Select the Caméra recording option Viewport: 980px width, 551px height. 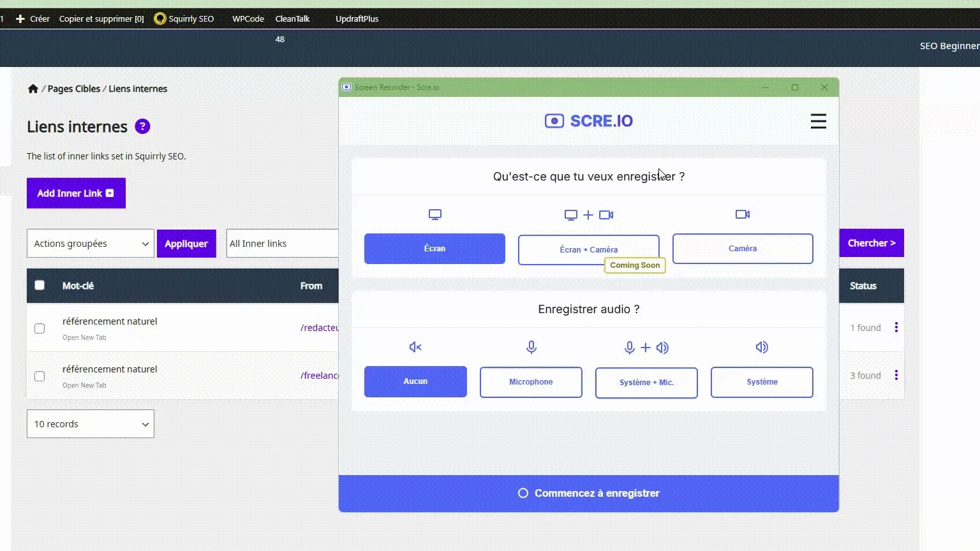743,249
